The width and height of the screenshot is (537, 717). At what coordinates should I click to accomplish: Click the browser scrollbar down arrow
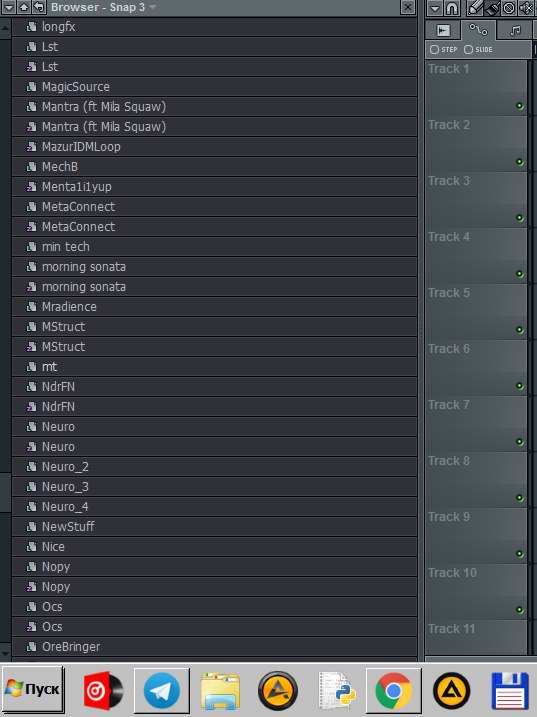click(5, 652)
